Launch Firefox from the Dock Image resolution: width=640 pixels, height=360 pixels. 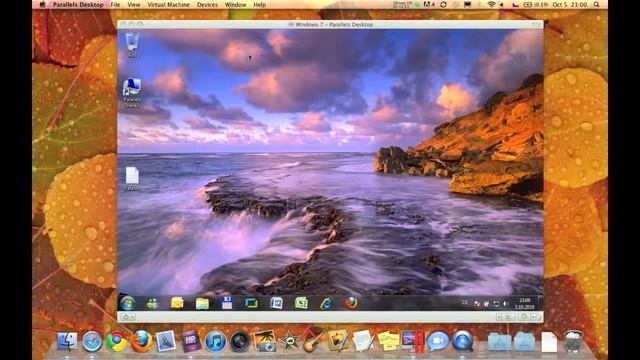pos(141,341)
